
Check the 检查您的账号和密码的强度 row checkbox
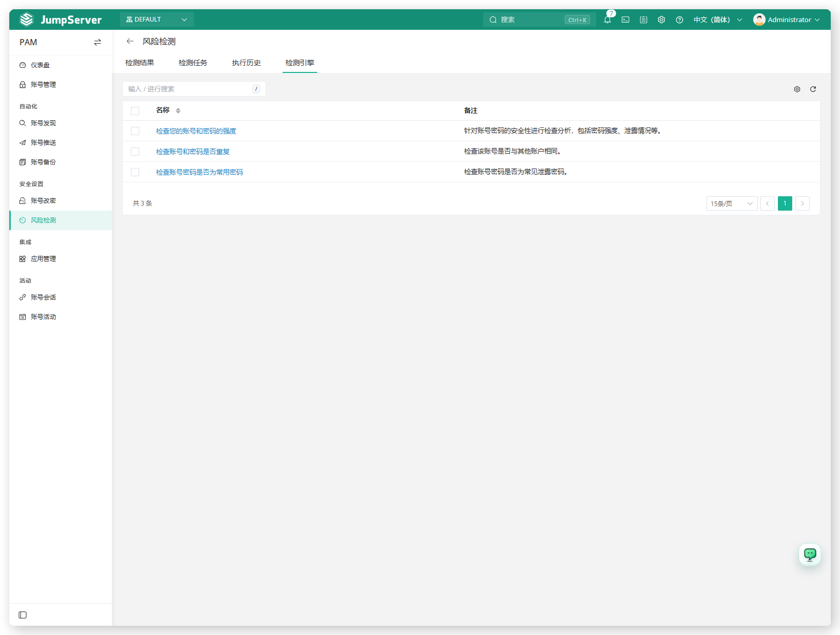pos(135,131)
